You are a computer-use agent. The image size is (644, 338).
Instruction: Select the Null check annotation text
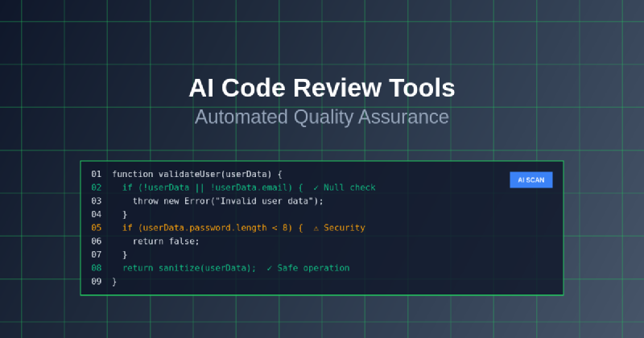[349, 188]
